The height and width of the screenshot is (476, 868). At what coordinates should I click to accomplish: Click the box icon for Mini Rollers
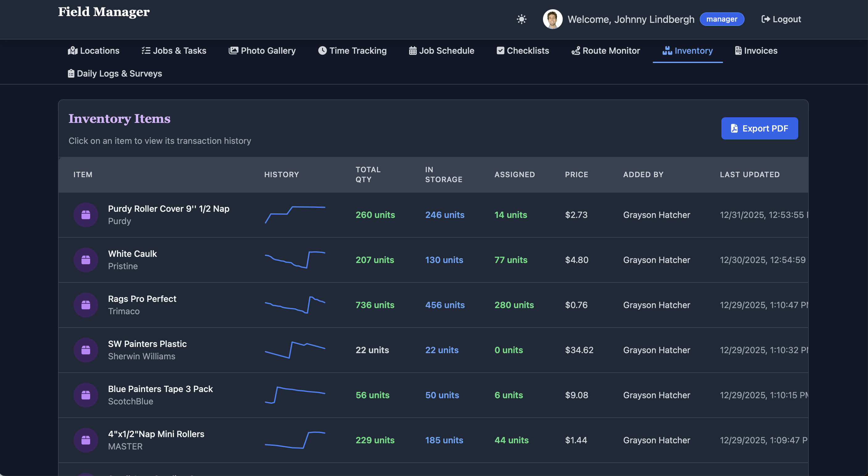(86, 440)
